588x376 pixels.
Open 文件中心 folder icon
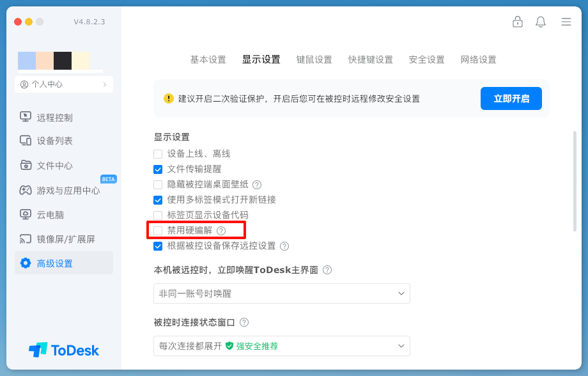click(x=26, y=165)
